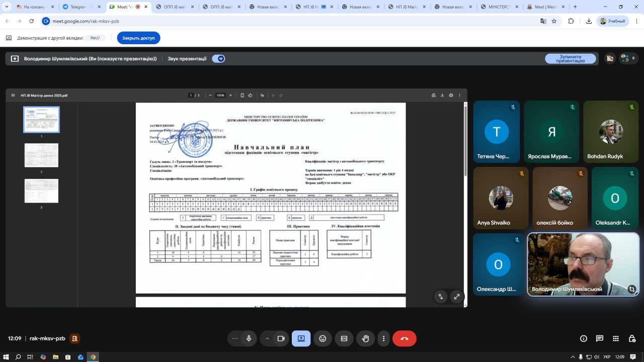Open the meeting details info icon
Viewport: 644px width, 362px height.
point(584,338)
